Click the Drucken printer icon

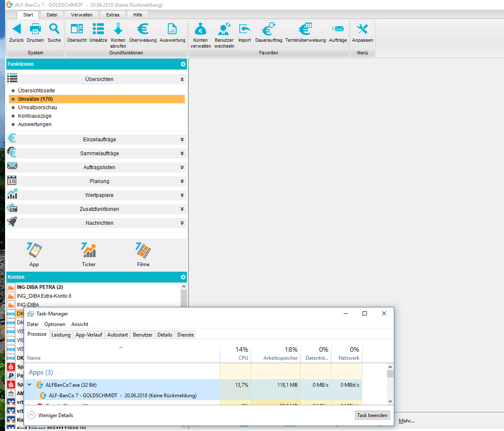pos(35,29)
